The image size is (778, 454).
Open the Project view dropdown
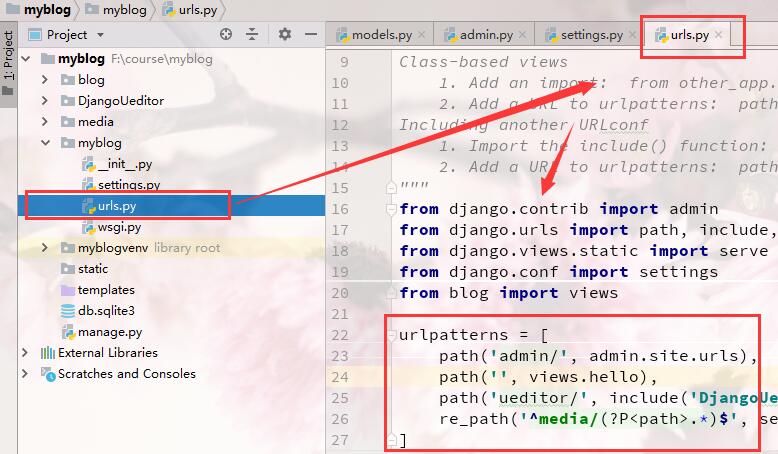click(x=100, y=35)
